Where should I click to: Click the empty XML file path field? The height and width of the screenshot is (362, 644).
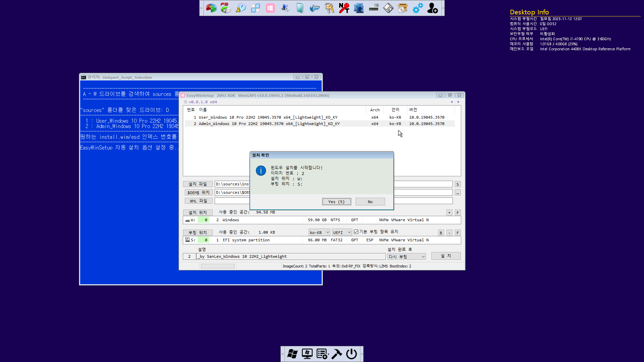(x=333, y=201)
